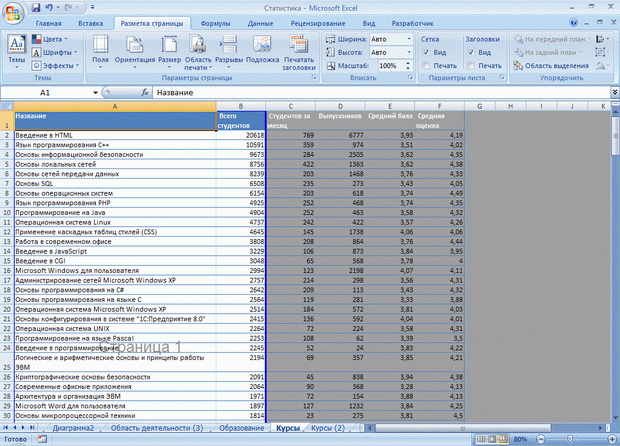Open Excel Help question mark
The height and width of the screenshot is (446, 620).
click(x=574, y=23)
